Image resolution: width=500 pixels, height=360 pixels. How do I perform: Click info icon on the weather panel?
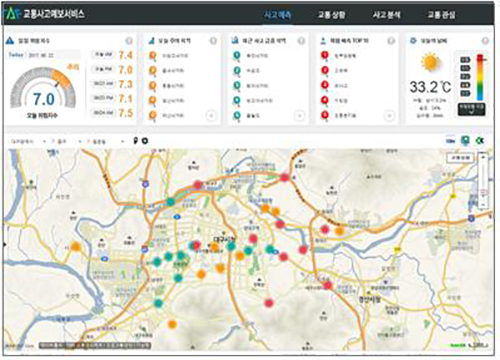click(485, 41)
